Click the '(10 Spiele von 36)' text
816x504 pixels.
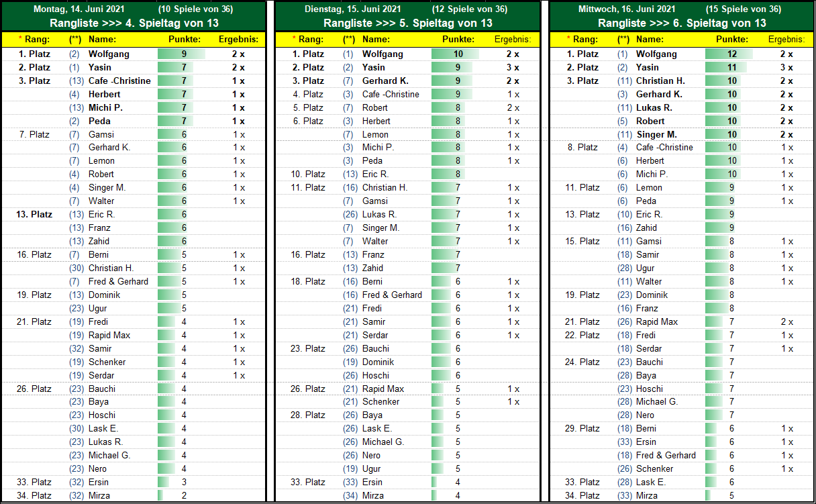(x=196, y=9)
